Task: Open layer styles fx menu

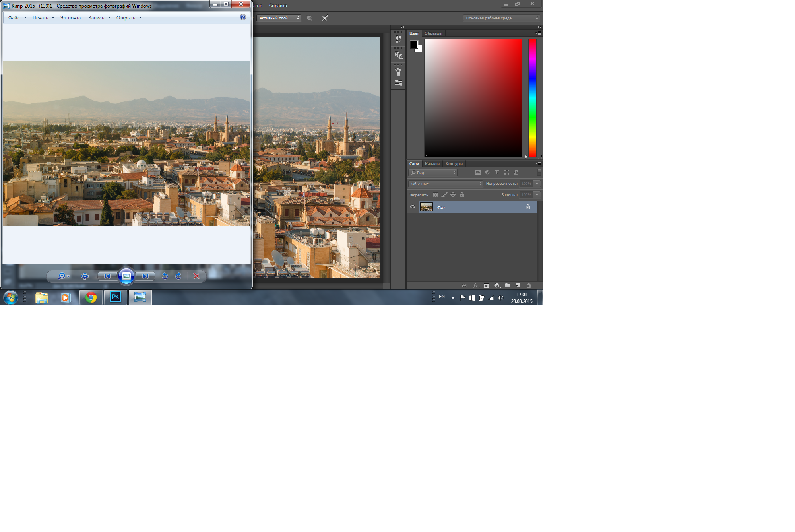Action: (475, 286)
